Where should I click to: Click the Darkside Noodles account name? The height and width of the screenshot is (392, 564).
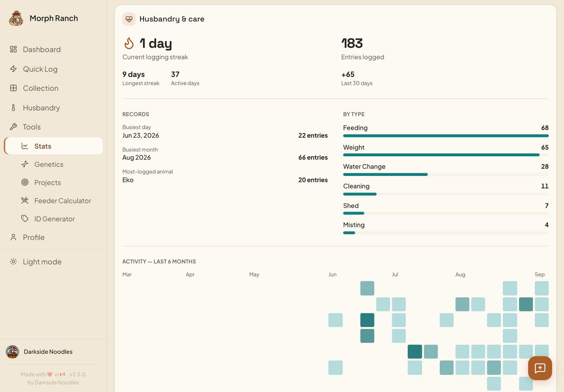pyautogui.click(x=48, y=352)
